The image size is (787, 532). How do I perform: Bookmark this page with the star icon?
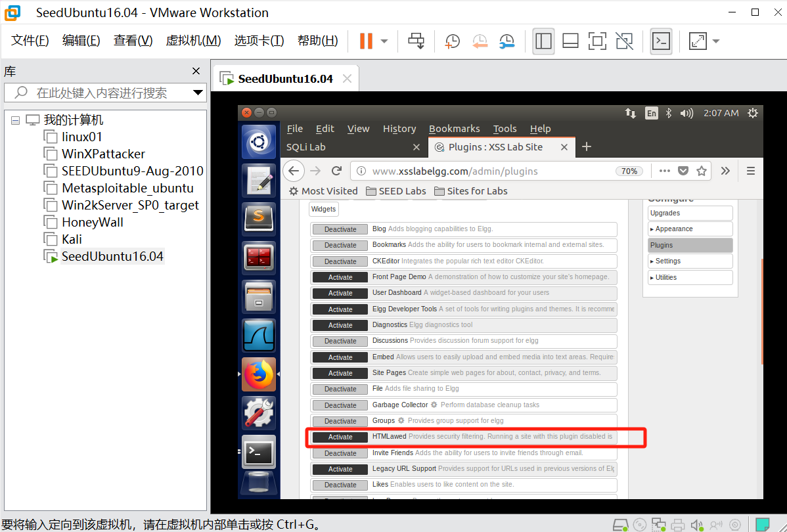702,171
